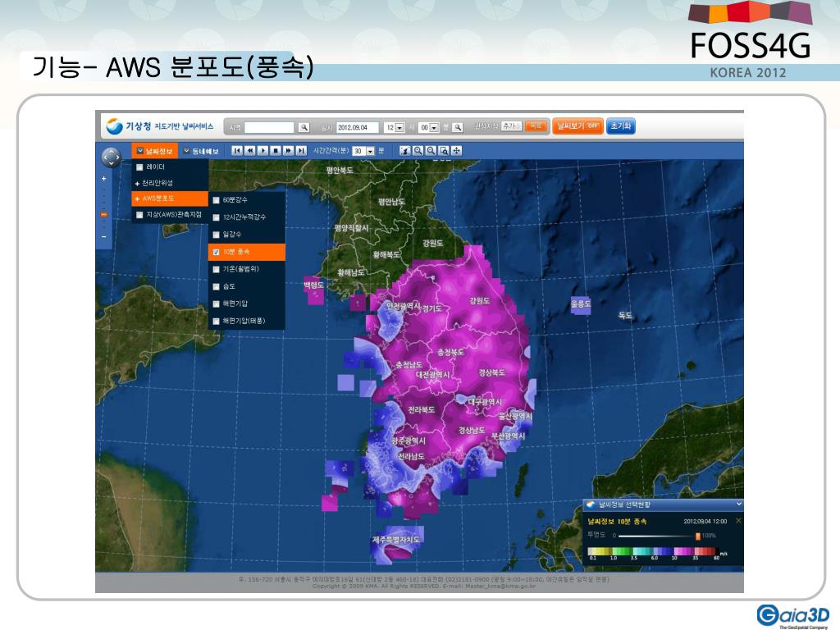Click the 경상북도 map label

[492, 372]
